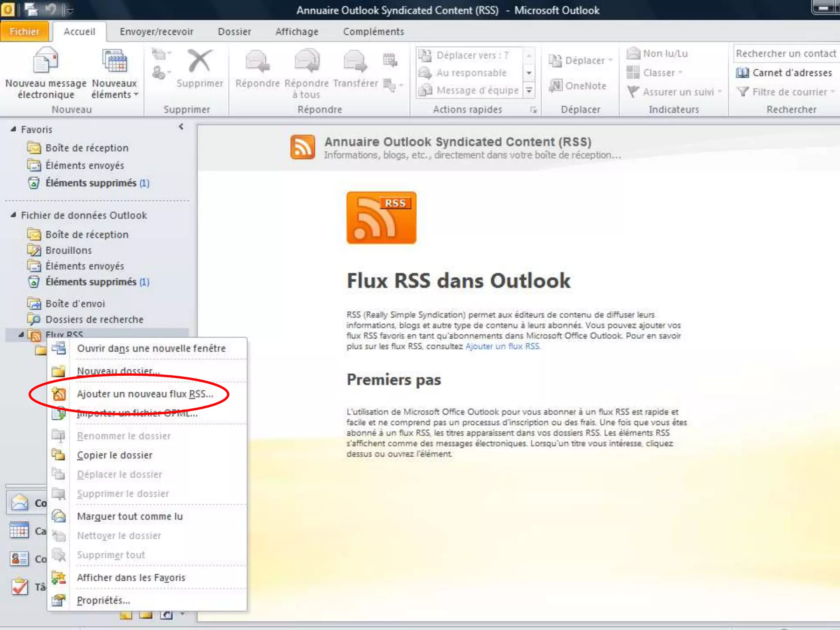Collapse the Fichier de données Outlook tree
The height and width of the screenshot is (630, 840).
pos(13,215)
